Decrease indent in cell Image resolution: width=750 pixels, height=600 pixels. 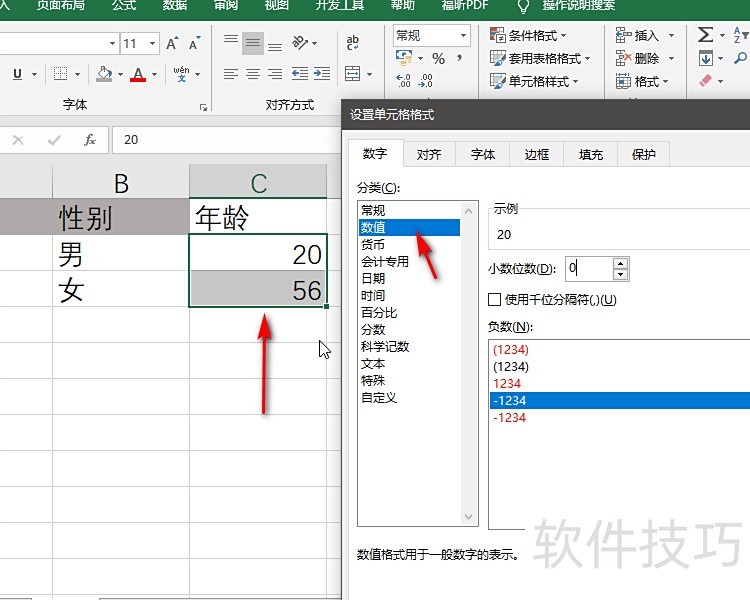pyautogui.click(x=300, y=74)
